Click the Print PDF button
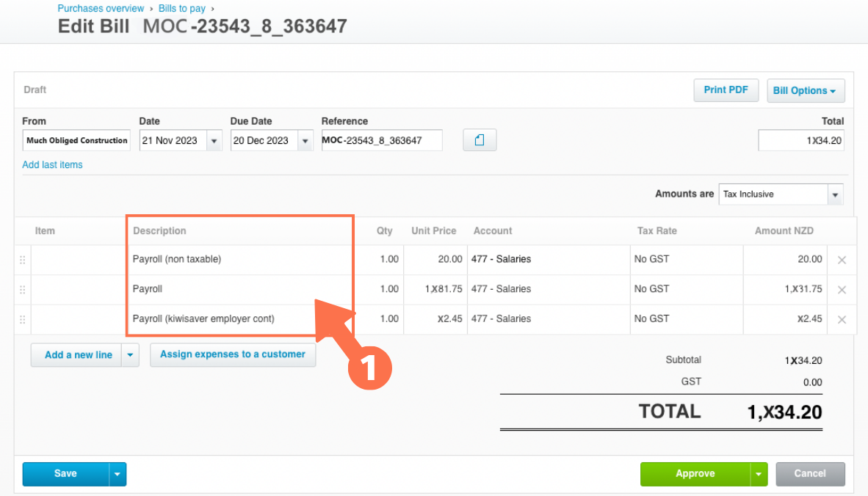The image size is (868, 496). click(726, 90)
